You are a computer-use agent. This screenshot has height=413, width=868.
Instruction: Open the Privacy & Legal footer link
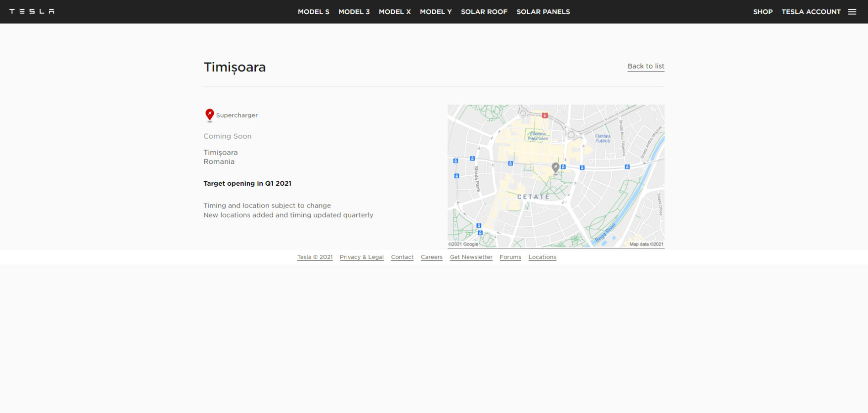(362, 257)
